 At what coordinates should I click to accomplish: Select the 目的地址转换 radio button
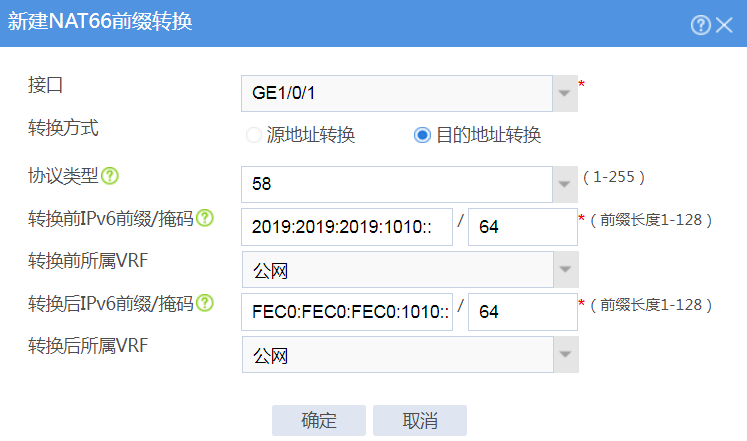(422, 135)
